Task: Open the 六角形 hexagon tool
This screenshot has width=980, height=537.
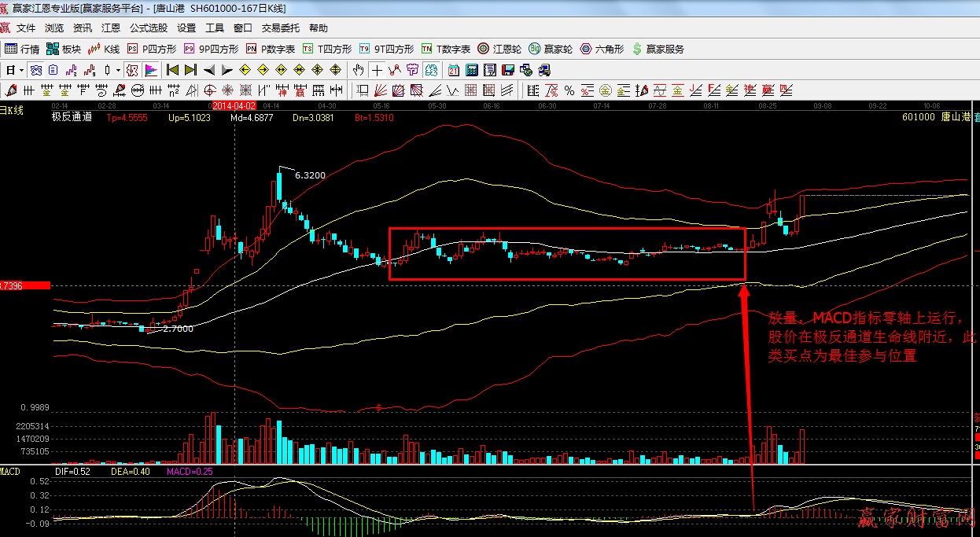Action: (x=602, y=49)
